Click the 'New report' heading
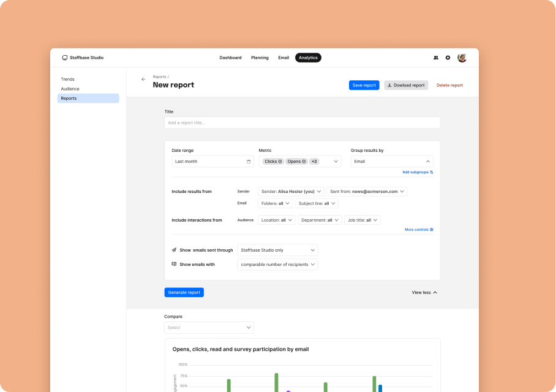556x392 pixels. [x=173, y=85]
